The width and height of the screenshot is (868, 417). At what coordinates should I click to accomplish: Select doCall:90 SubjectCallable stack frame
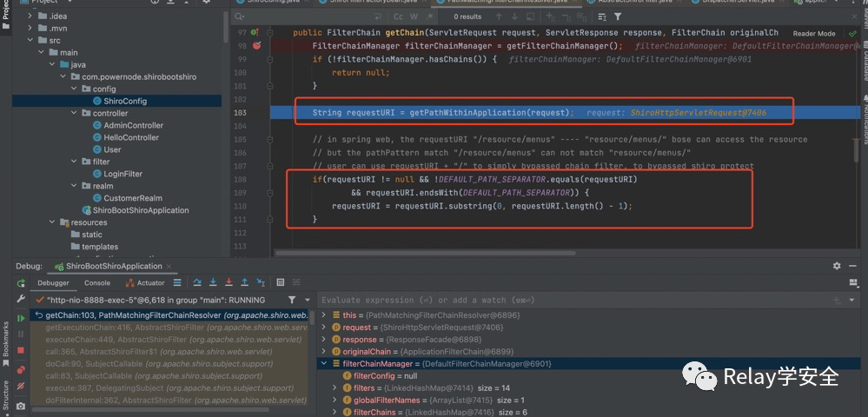click(x=169, y=364)
